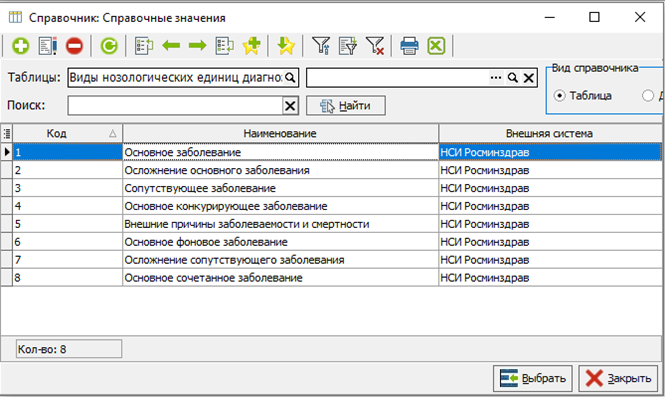Click the list icon right of the green right arrow

pyautogui.click(x=224, y=46)
